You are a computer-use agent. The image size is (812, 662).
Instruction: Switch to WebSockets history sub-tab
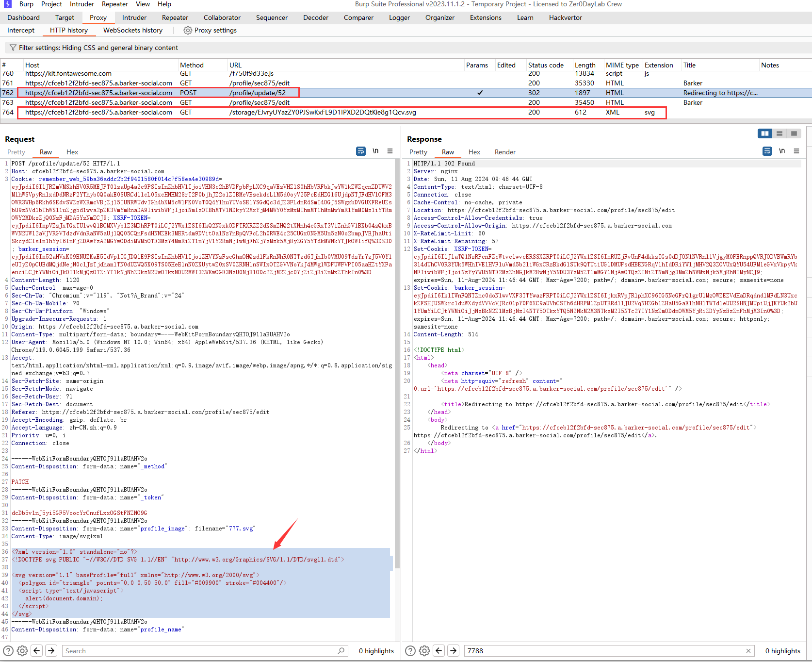coord(133,30)
